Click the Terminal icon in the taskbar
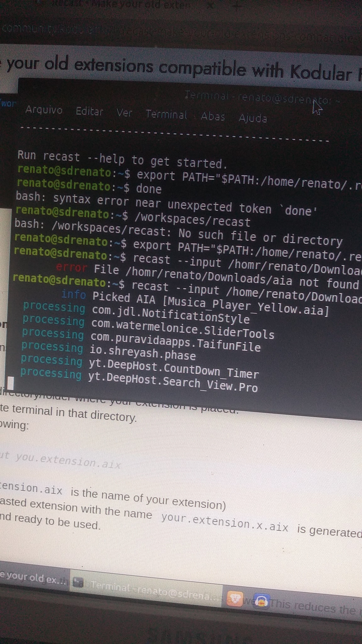Viewport: 362px width, 644px height. click(x=78, y=583)
